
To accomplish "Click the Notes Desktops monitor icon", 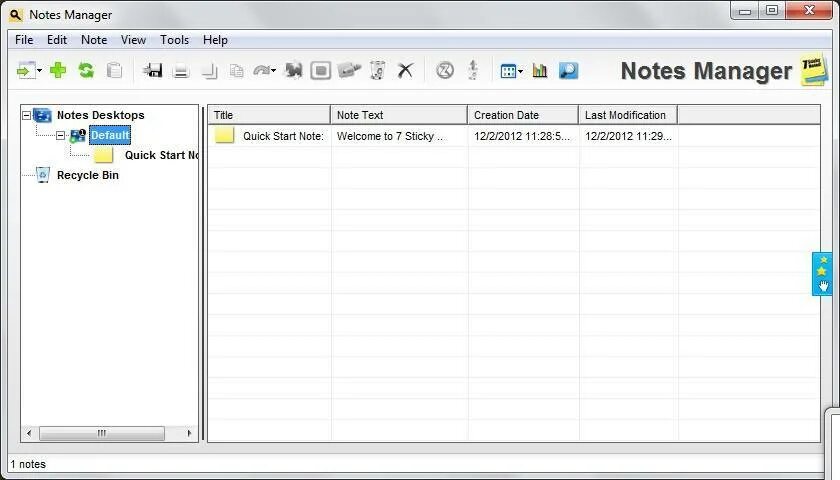I will 42,115.
